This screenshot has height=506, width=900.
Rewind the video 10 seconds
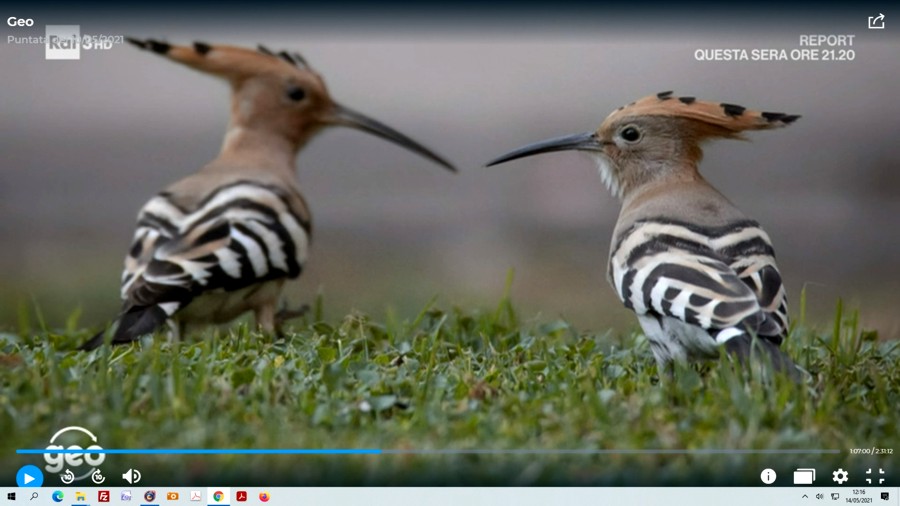68,477
